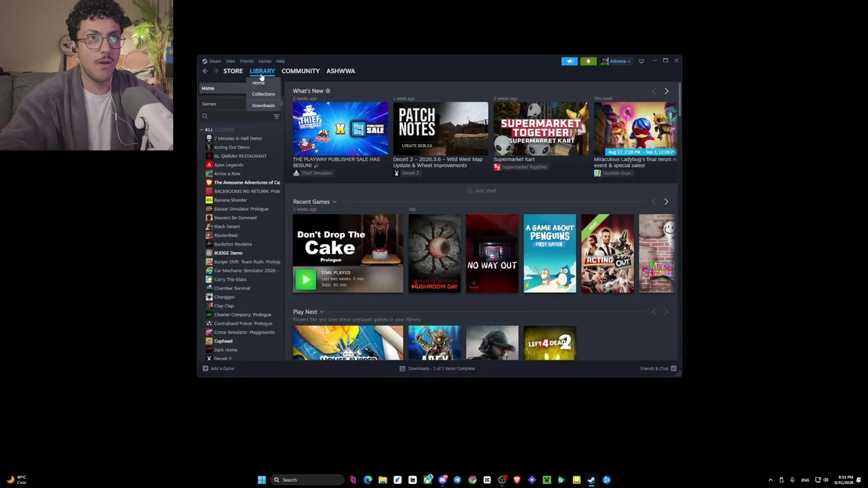Viewport: 868px width, 488px height.
Task: Click Add a Game link
Action: tap(222, 369)
